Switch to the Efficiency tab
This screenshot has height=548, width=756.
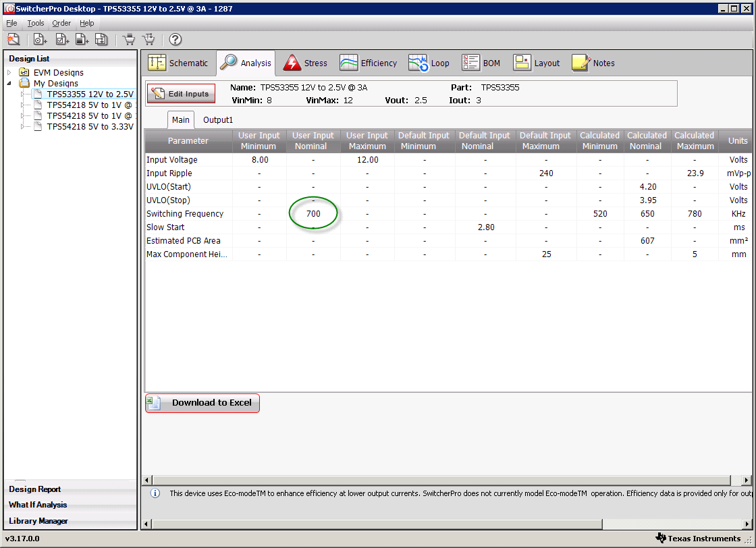369,63
